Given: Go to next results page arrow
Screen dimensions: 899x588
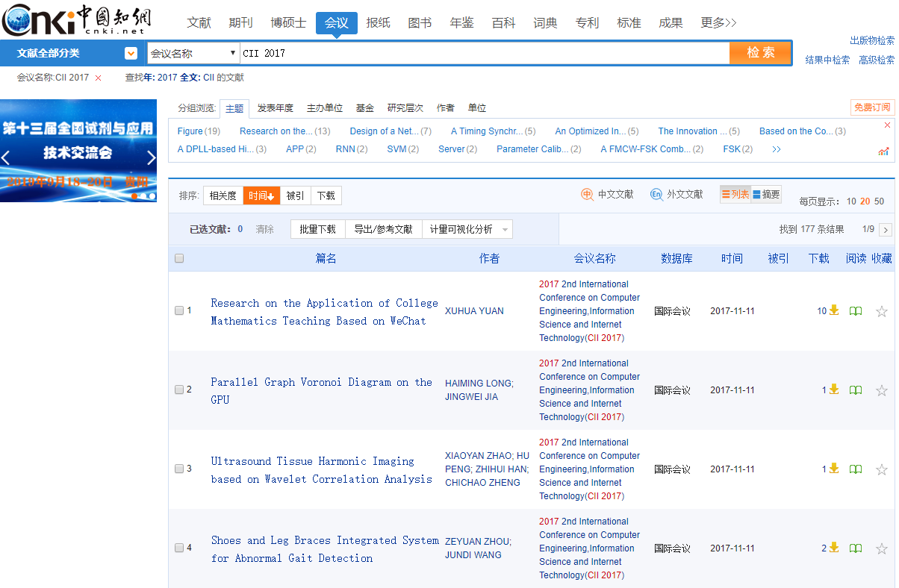Looking at the screenshot, I should coord(886,230).
